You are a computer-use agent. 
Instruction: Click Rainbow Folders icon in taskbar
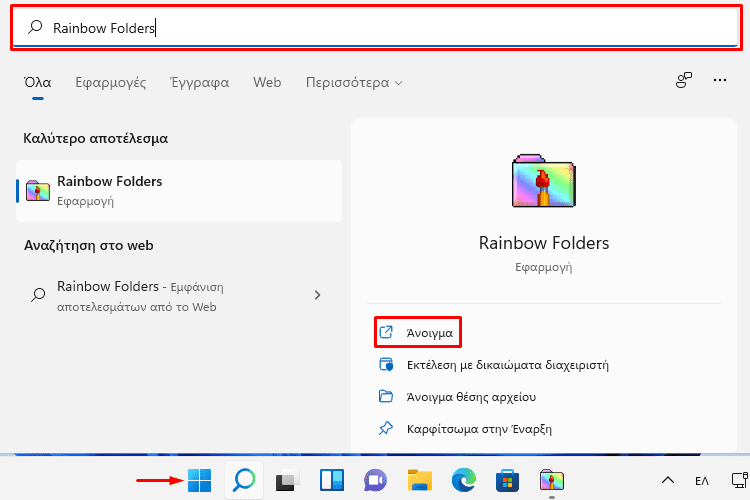coord(551,480)
